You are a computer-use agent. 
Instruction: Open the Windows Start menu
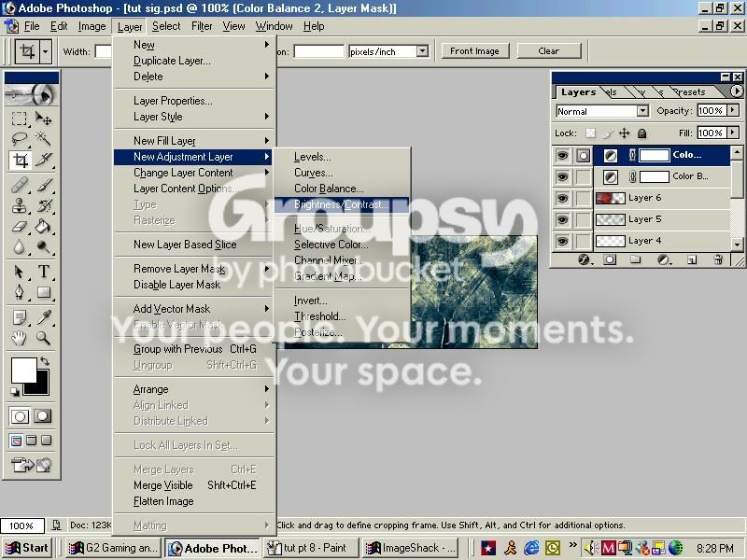28,548
